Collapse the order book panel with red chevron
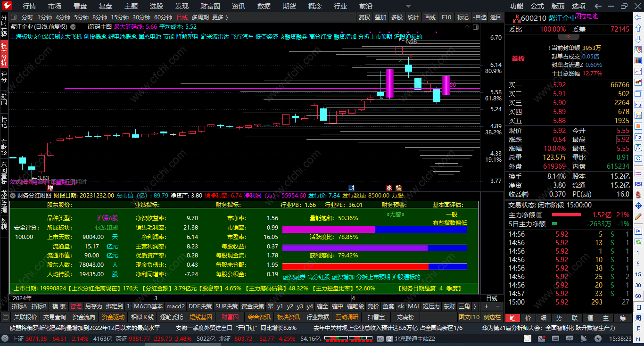This screenshot has height=346, width=644. (569, 37)
